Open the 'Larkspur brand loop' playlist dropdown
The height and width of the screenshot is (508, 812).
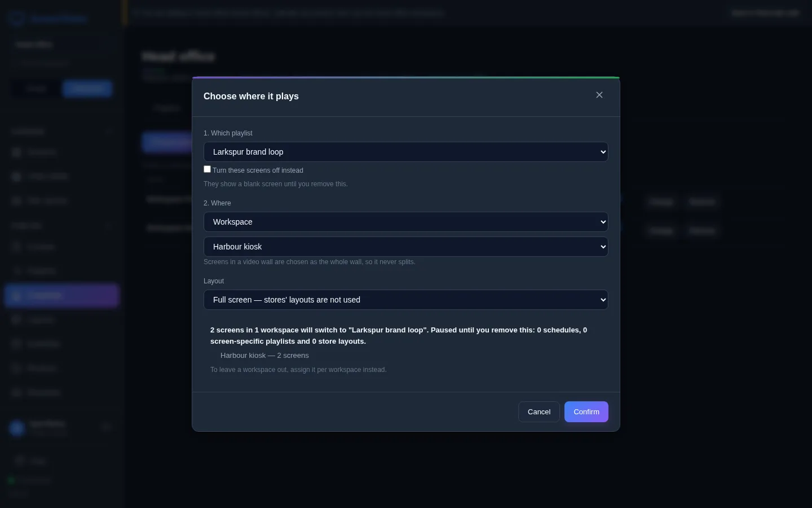pos(406,152)
